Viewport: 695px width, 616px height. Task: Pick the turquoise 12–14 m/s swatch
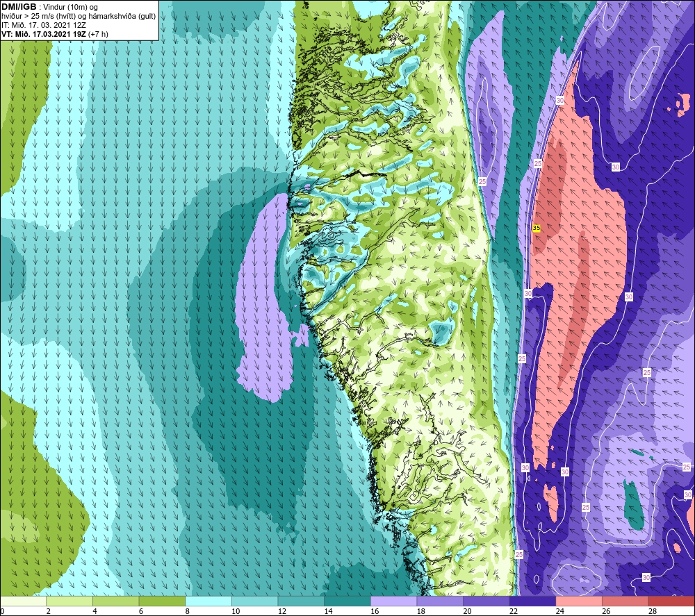301,601
